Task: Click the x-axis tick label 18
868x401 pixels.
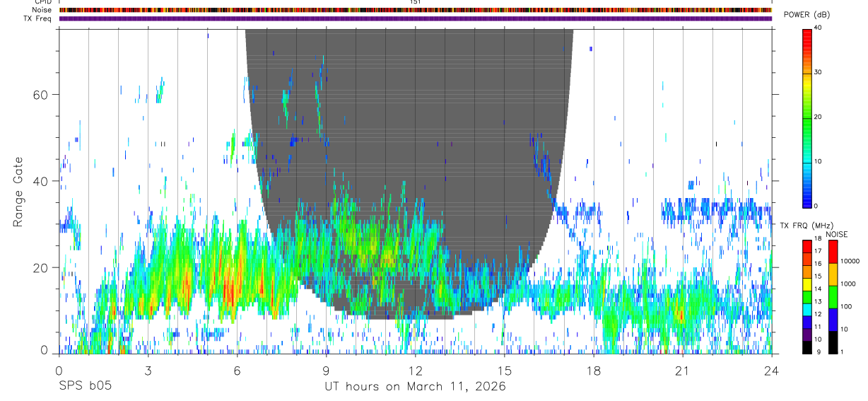Action: 594,371
